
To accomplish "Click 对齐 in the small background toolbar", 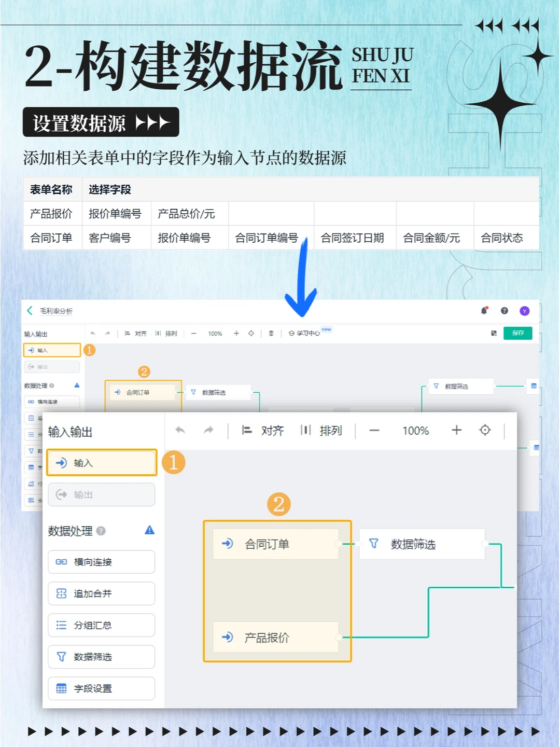I will [136, 334].
